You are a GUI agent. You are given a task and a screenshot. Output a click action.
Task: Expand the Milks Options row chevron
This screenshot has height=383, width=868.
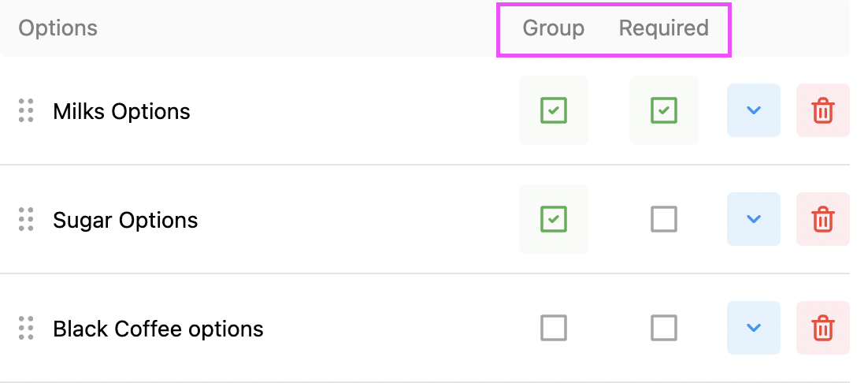tap(754, 110)
